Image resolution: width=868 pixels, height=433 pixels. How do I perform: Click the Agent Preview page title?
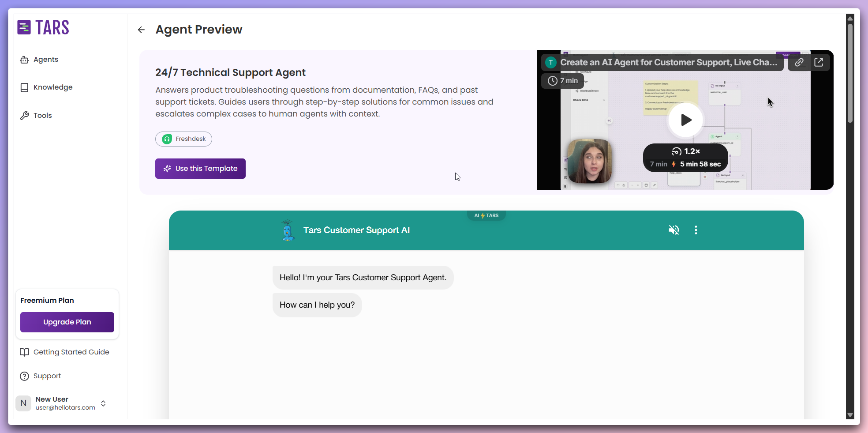tap(199, 30)
